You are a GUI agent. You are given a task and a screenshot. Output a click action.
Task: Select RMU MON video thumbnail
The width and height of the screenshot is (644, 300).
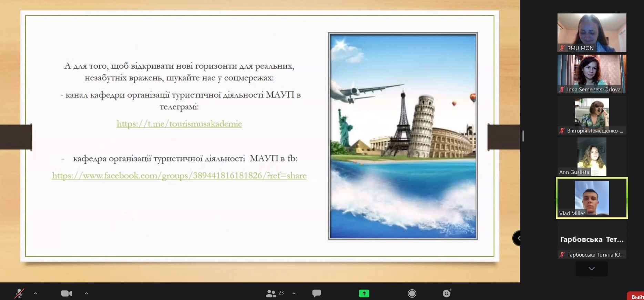coord(592,33)
